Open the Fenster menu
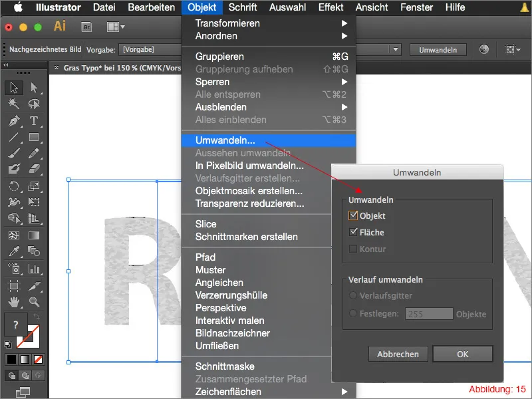This screenshot has width=532, height=399. pos(417,7)
